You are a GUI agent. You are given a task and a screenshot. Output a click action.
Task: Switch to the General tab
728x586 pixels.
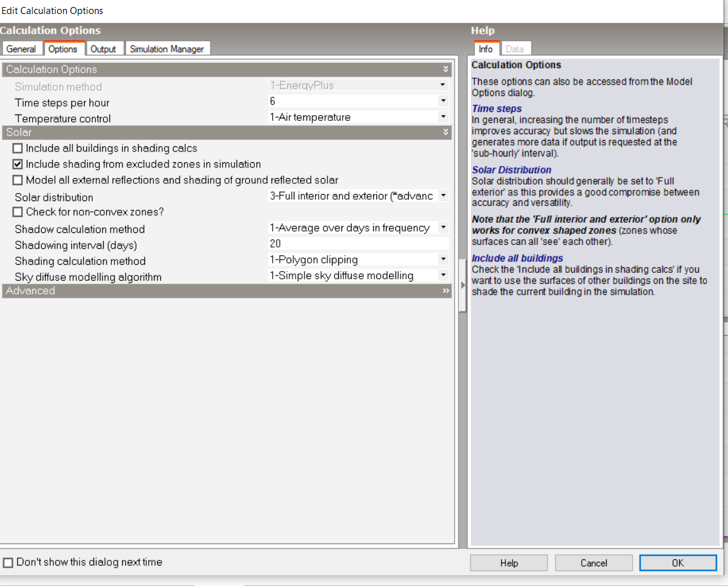click(22, 49)
